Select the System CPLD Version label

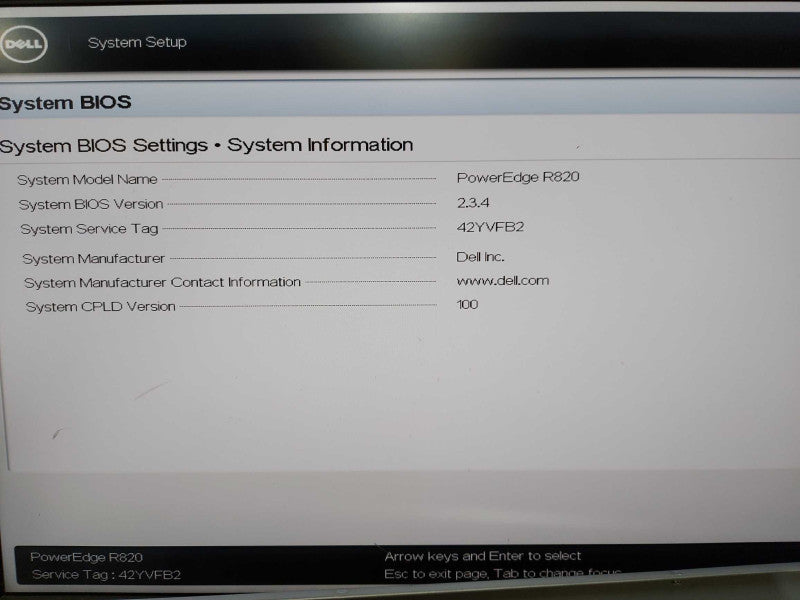coord(101,307)
